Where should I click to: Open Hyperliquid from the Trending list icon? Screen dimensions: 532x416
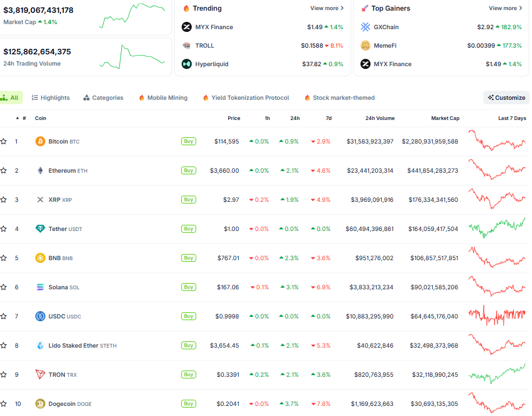click(x=186, y=64)
